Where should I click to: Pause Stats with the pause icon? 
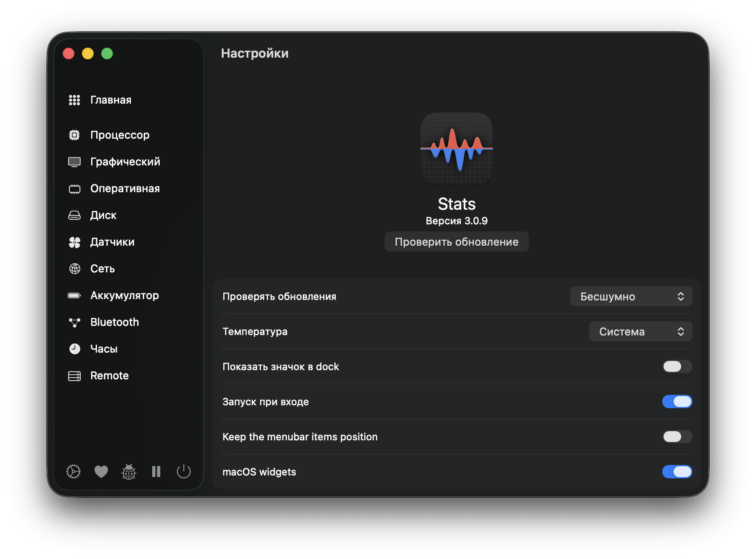[156, 472]
